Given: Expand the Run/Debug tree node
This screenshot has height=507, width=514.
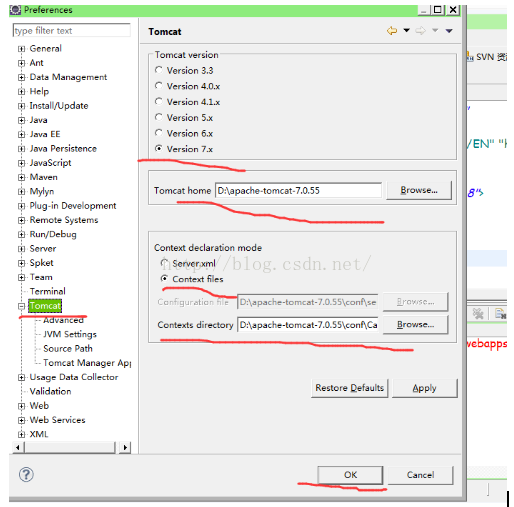Looking at the screenshot, I should (21, 235).
